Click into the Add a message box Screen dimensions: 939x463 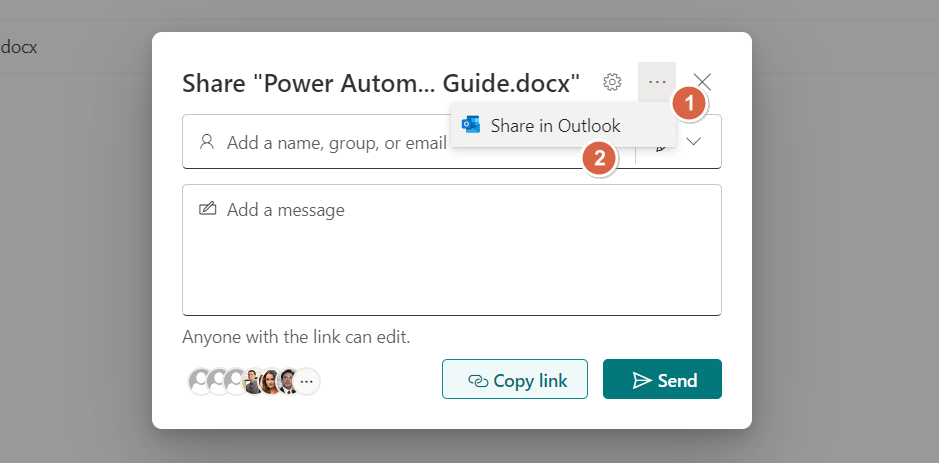[452, 250]
